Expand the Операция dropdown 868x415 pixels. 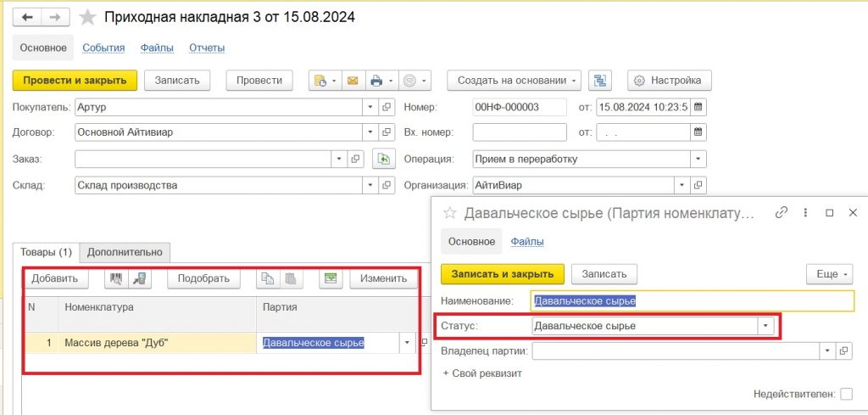[x=698, y=159]
